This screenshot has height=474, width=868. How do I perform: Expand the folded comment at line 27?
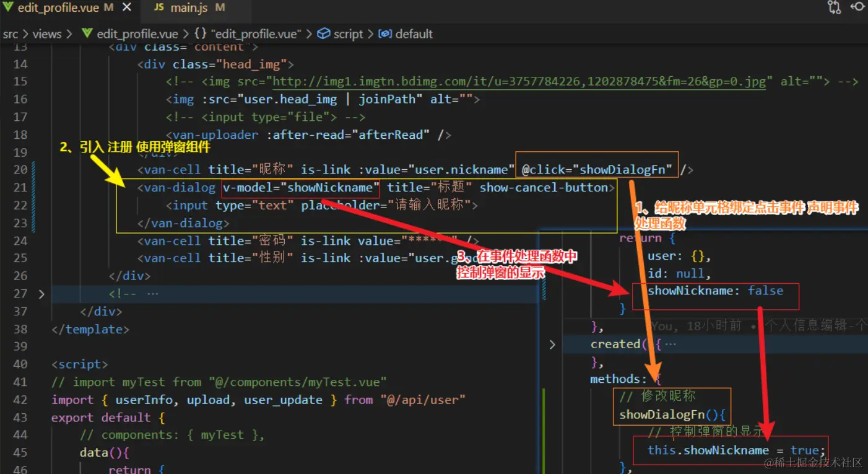pos(41,294)
